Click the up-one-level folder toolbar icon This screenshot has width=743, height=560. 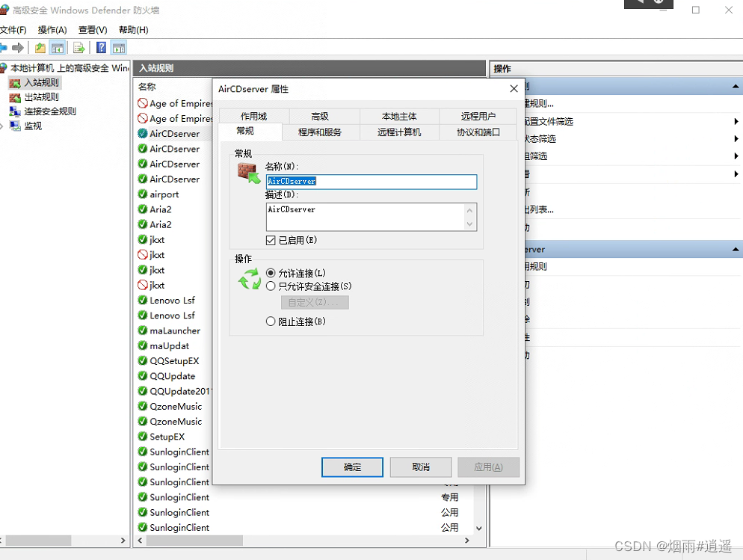(40, 47)
